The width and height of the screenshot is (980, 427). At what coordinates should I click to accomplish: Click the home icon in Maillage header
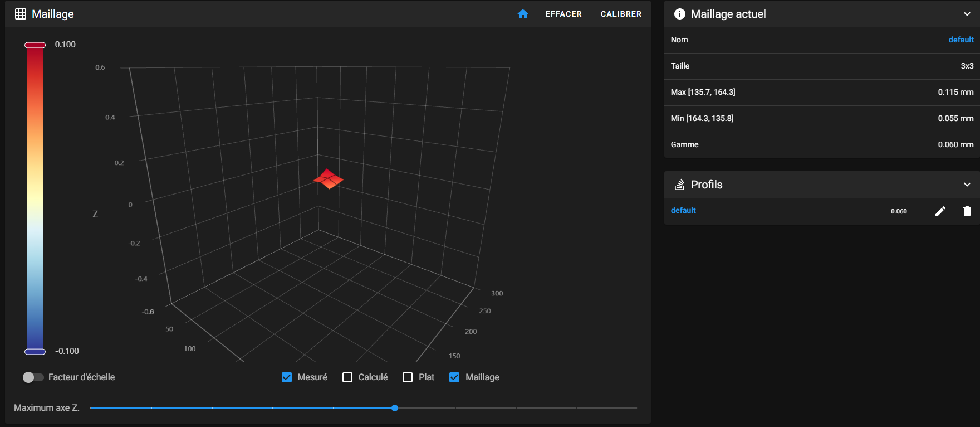click(x=522, y=14)
